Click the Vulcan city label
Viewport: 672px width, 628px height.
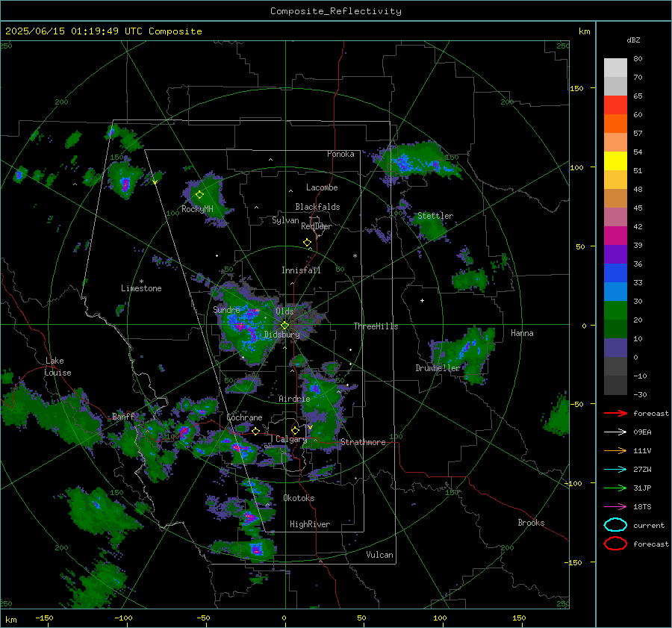[379, 555]
